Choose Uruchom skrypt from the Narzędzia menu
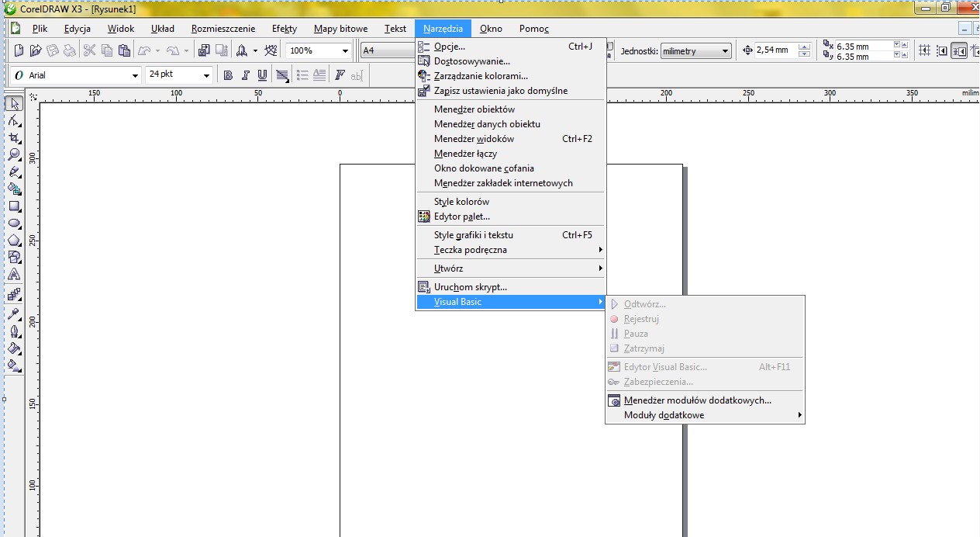Image resolution: width=980 pixels, height=537 pixels. point(470,287)
